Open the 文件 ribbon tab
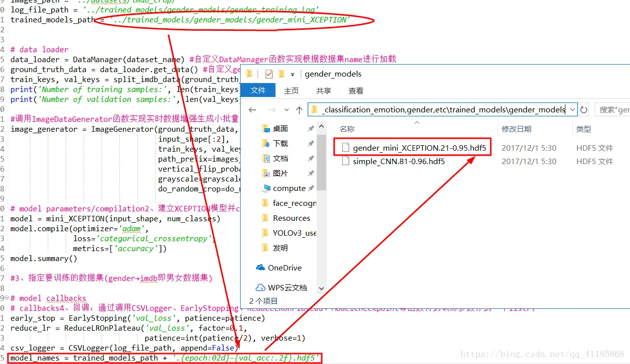The width and height of the screenshot is (630, 364). (x=258, y=91)
